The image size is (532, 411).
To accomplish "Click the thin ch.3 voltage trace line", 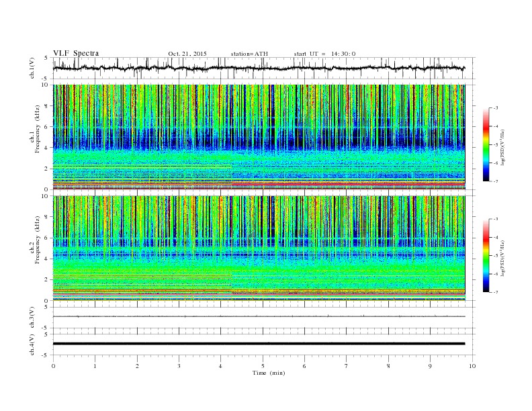I will [259, 316].
